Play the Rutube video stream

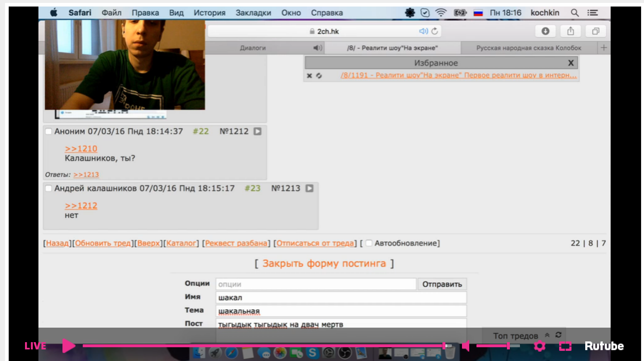click(x=69, y=346)
